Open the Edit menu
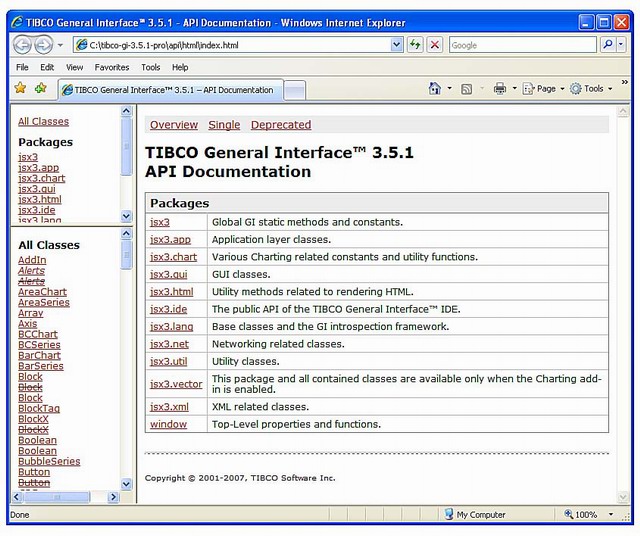This screenshot has width=640, height=536. tap(47, 67)
